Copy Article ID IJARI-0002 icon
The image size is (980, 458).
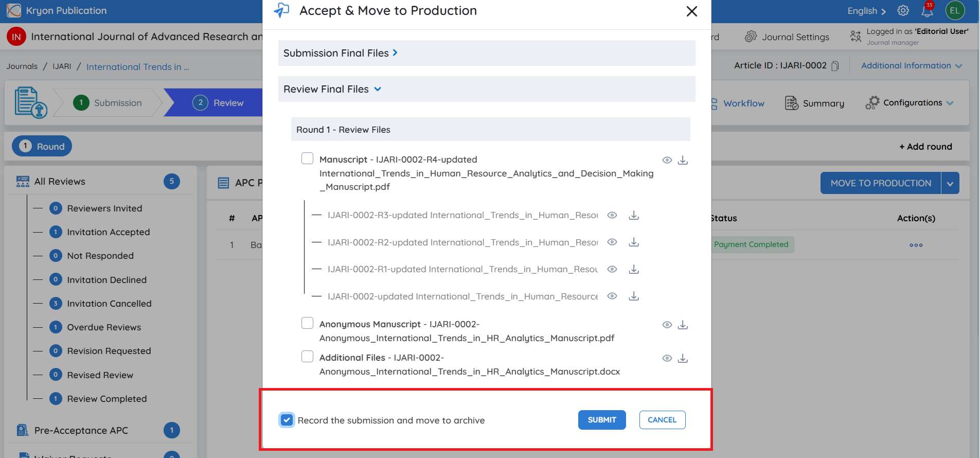(x=835, y=66)
